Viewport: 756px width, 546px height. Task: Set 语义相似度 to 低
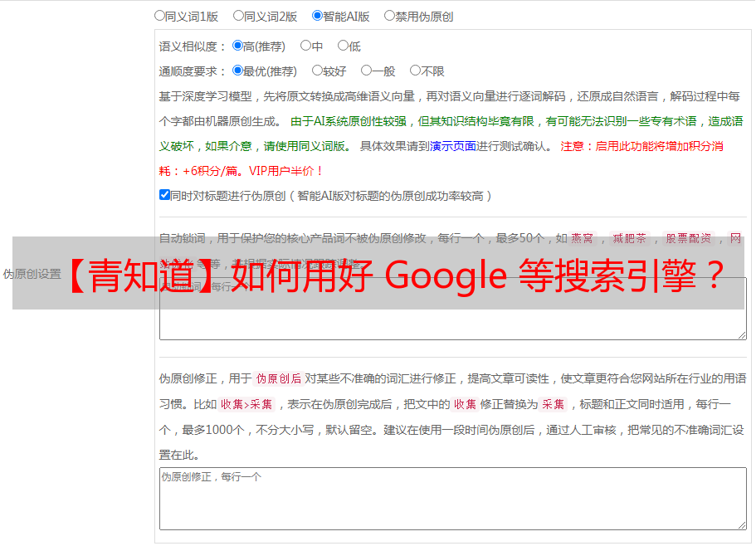(x=343, y=46)
